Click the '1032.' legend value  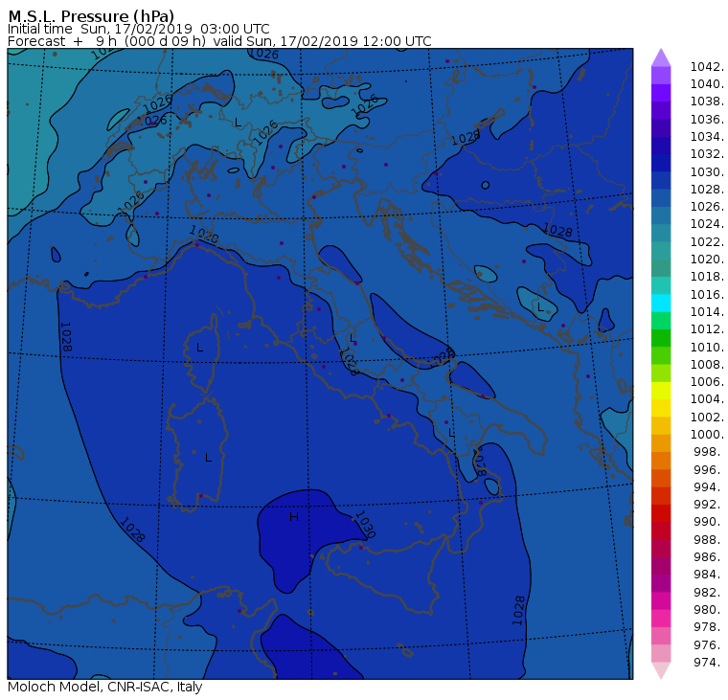coord(707,154)
